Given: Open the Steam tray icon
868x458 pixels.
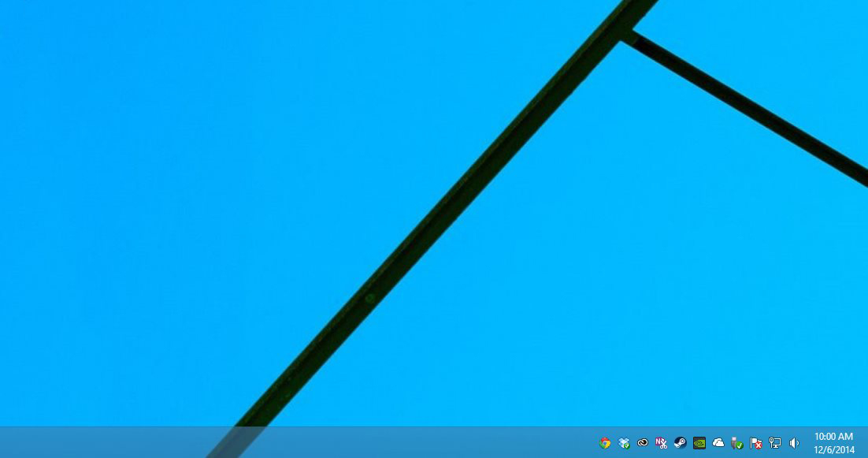Looking at the screenshot, I should pos(681,442).
